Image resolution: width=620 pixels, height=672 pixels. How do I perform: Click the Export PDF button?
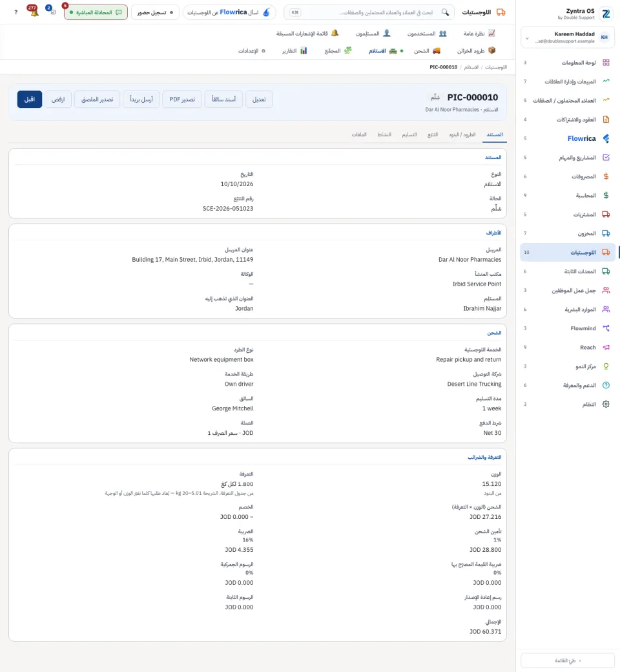pos(182,100)
